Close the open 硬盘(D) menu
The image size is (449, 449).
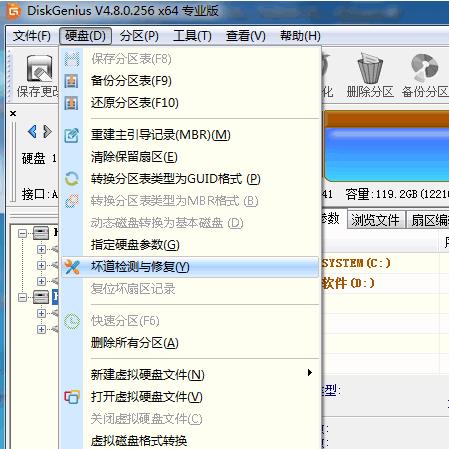click(85, 36)
